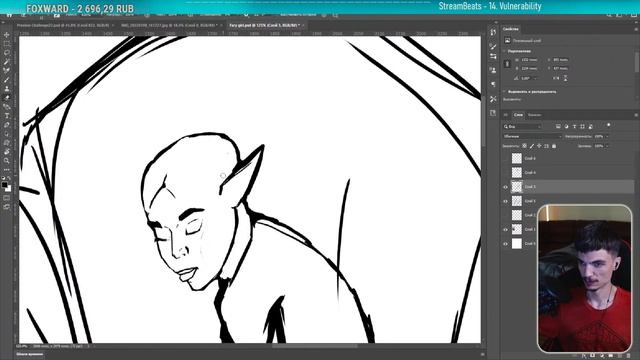
Task: Hide the layer just below the selected one
Action: [x=505, y=201]
